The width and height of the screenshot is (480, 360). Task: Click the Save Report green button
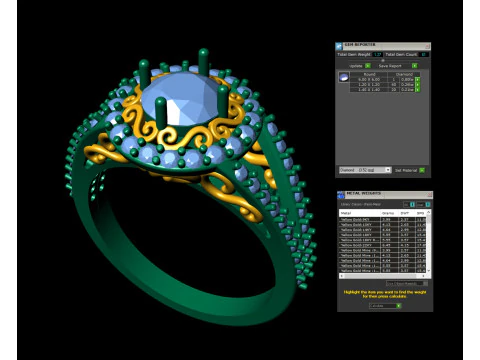[415, 66]
